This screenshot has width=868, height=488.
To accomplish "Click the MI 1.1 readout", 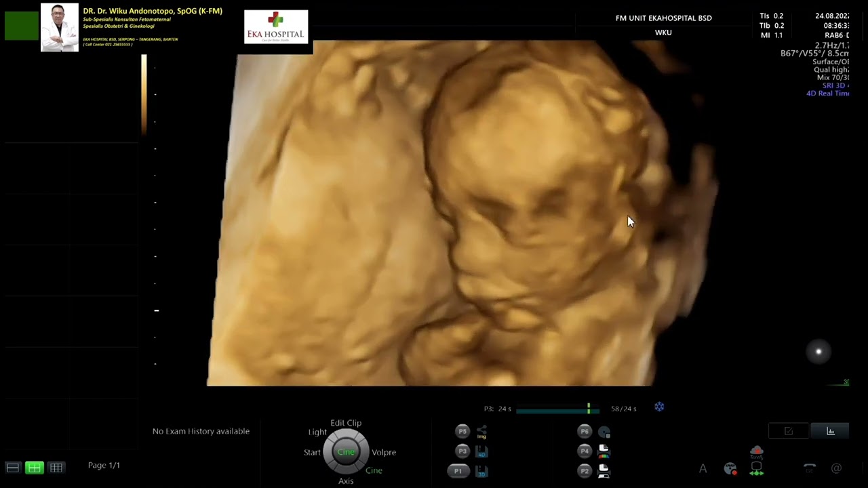I will tap(772, 35).
